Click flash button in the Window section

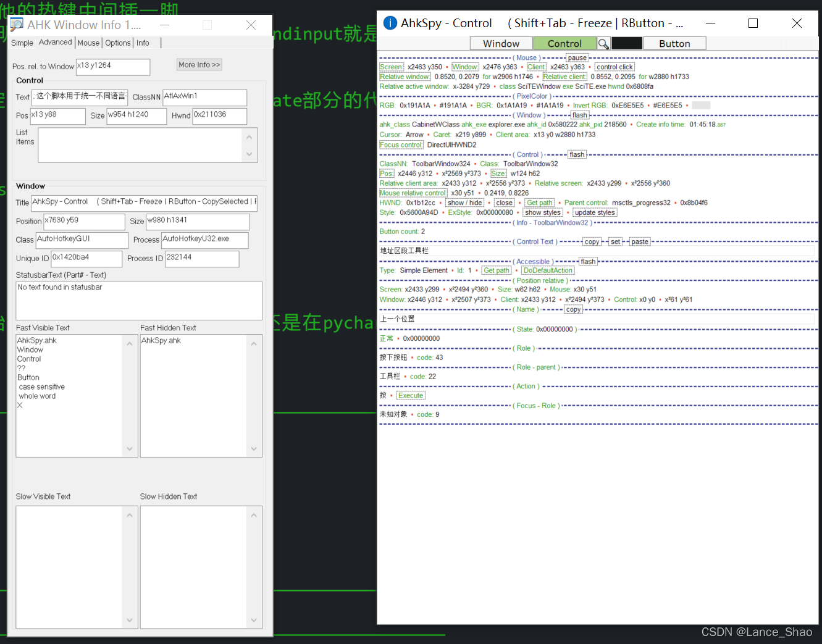pos(580,115)
